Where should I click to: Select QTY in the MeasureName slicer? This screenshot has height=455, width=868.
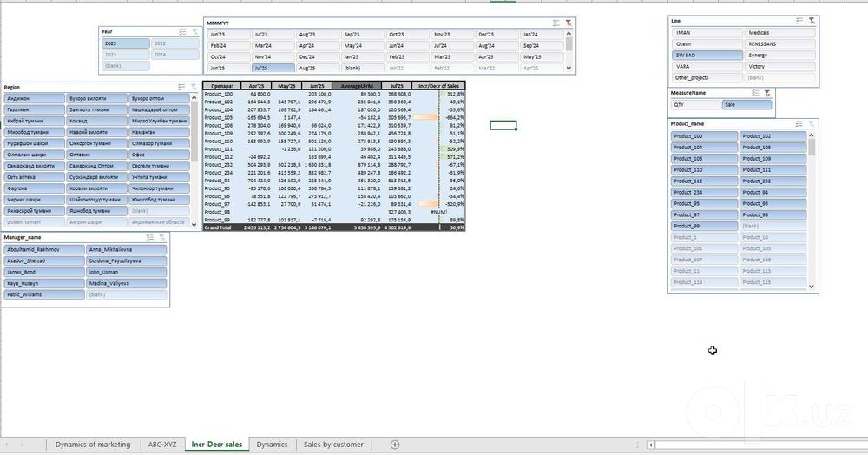[x=696, y=104]
